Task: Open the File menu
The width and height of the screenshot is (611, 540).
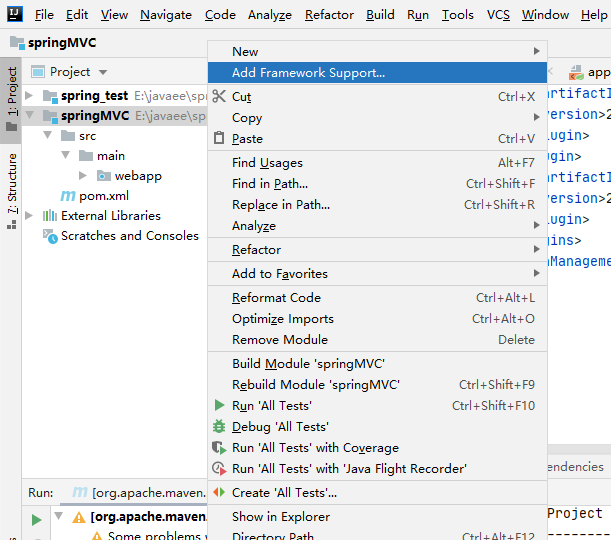Action: pos(44,15)
